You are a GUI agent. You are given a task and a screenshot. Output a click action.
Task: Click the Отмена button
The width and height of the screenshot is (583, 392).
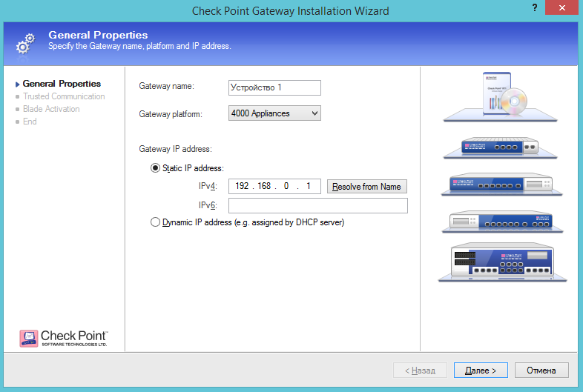(x=541, y=371)
